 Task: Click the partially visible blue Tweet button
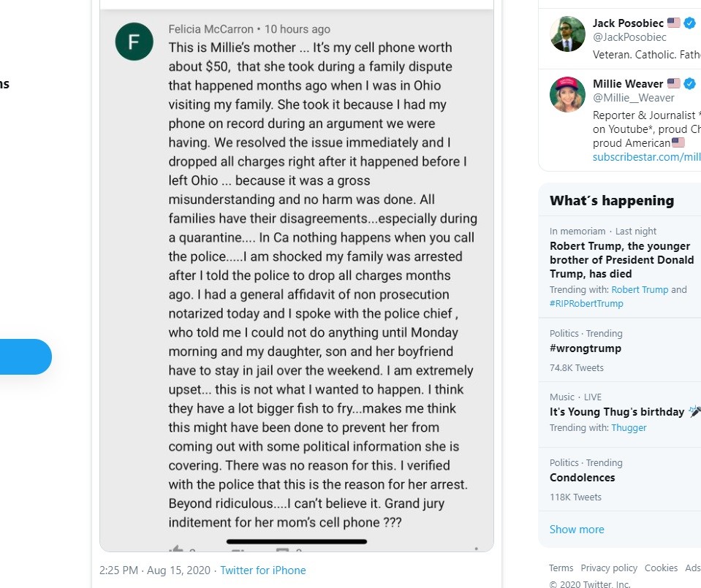click(26, 356)
